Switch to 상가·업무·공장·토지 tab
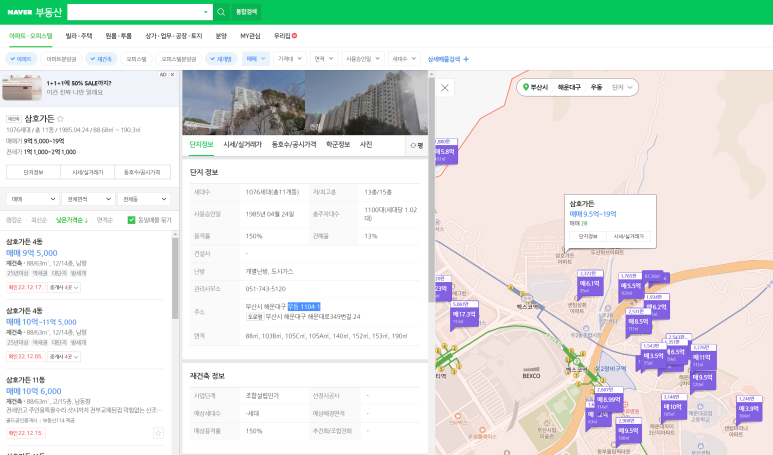The image size is (773, 455). coord(174,36)
